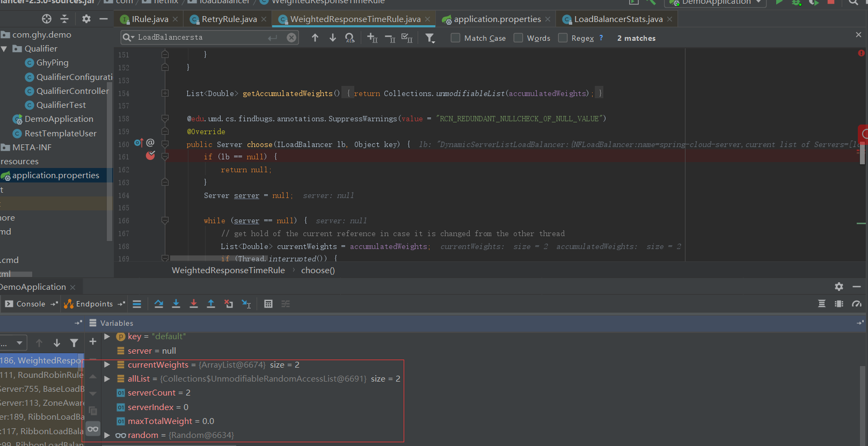Add a new watch with plus icon
This screenshot has width=868, height=446.
click(x=92, y=341)
